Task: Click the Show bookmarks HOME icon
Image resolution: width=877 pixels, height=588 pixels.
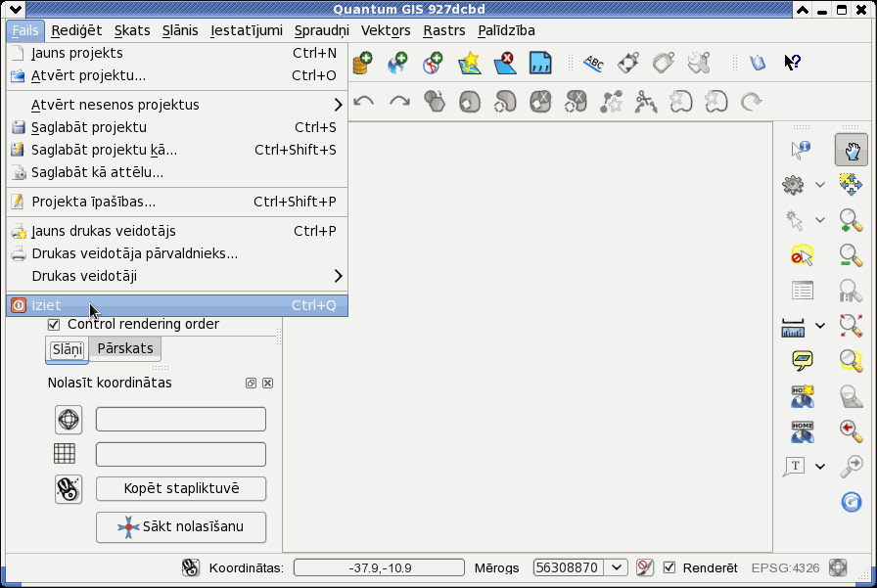Action: pos(802,430)
